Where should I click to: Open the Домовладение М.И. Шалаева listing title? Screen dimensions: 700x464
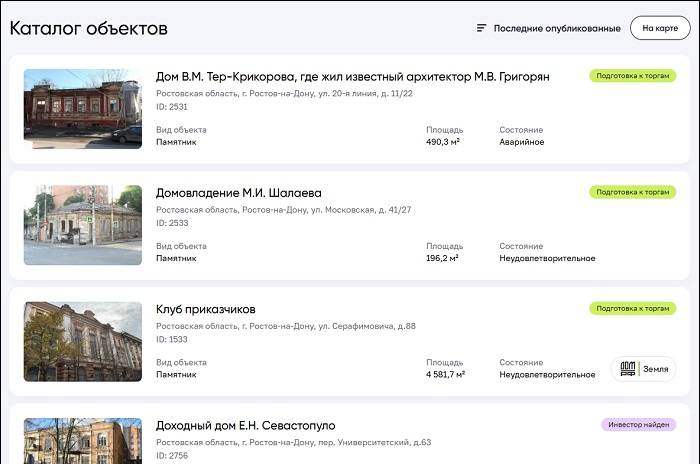pyautogui.click(x=238, y=193)
